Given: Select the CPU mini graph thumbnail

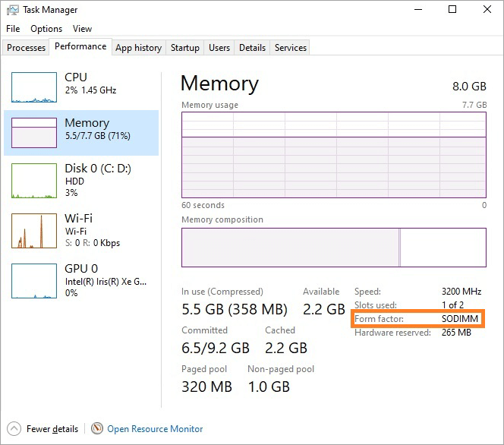Looking at the screenshot, I should [x=34, y=87].
